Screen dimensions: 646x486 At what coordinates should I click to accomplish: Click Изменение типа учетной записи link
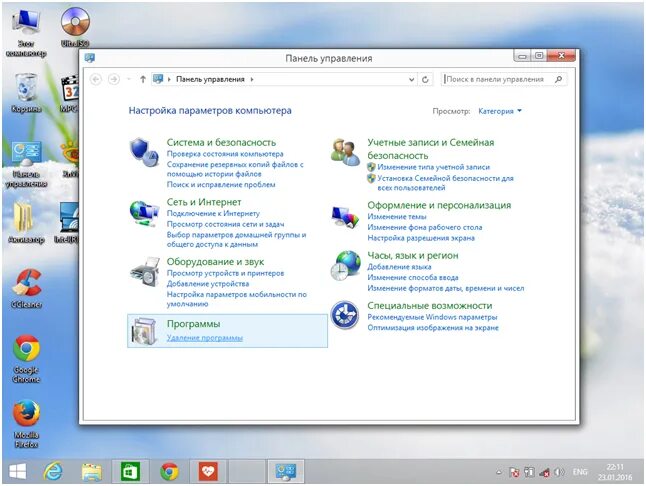pyautogui.click(x=433, y=167)
